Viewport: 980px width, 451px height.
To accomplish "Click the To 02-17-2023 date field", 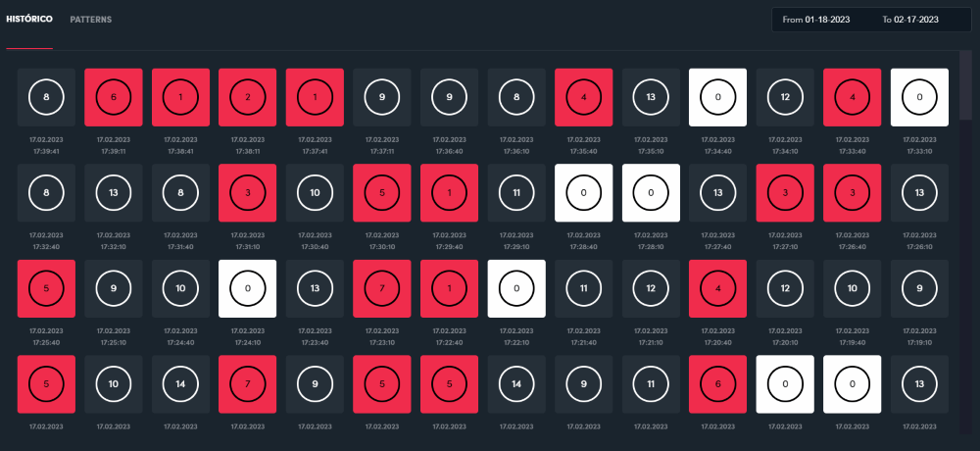I will pos(910,20).
